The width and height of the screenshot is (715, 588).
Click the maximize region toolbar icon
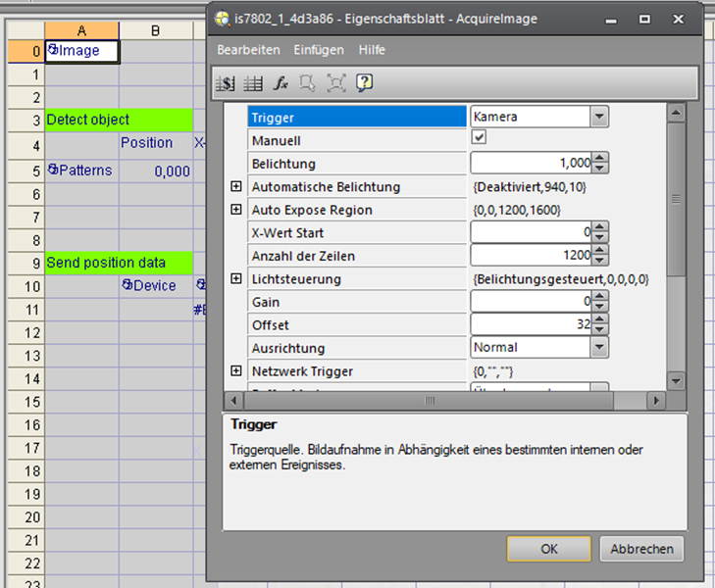coord(335,83)
